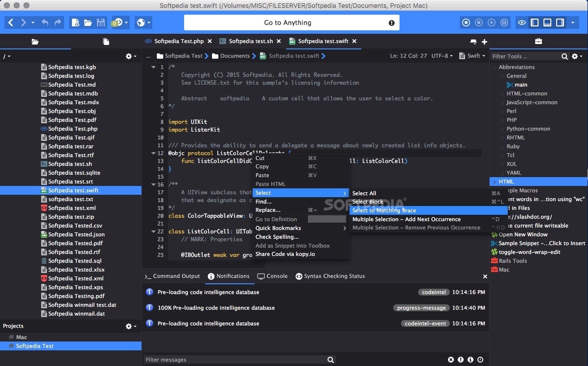
Task: Open Projects settings gear dropdown
Action: [131, 326]
